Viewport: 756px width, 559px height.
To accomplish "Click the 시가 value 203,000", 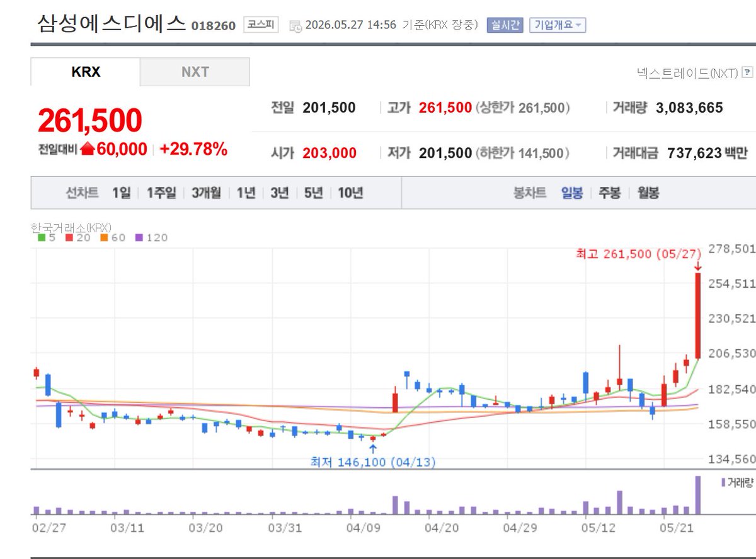I will (329, 153).
